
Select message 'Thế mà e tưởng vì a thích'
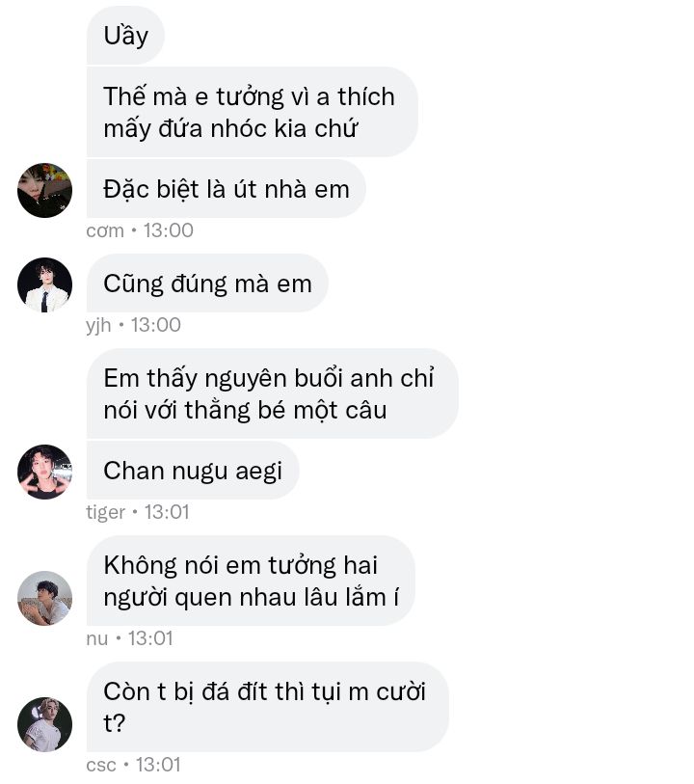tap(253, 112)
